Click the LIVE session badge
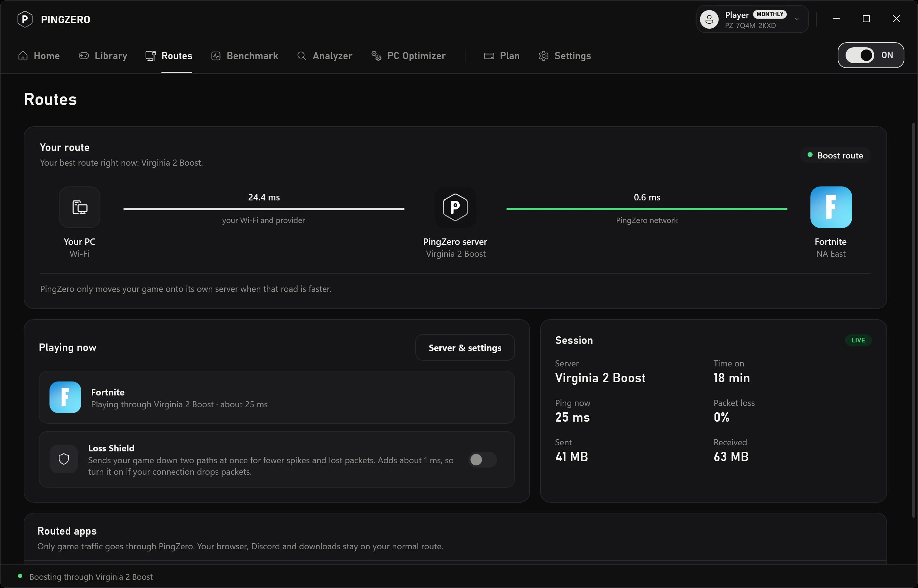Viewport: 918px width, 588px height. 858,340
